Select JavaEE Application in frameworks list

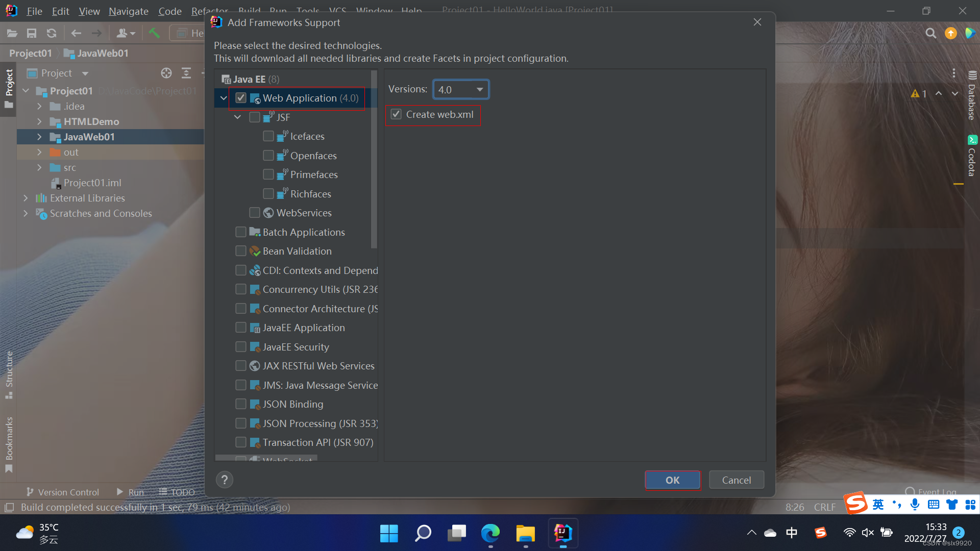click(304, 328)
